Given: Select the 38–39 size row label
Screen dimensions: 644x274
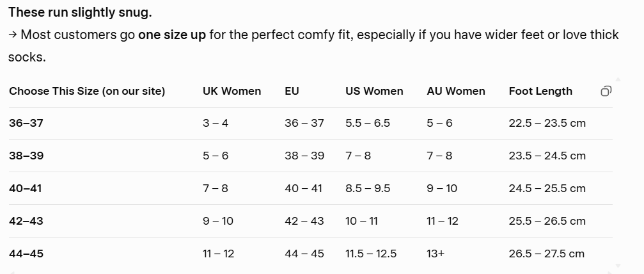Looking at the screenshot, I should coord(26,156).
